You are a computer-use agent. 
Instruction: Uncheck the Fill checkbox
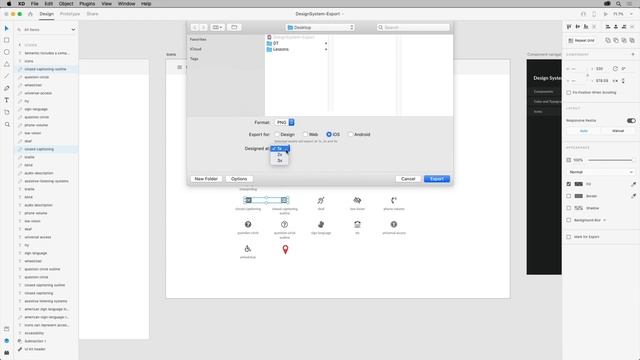point(569,184)
